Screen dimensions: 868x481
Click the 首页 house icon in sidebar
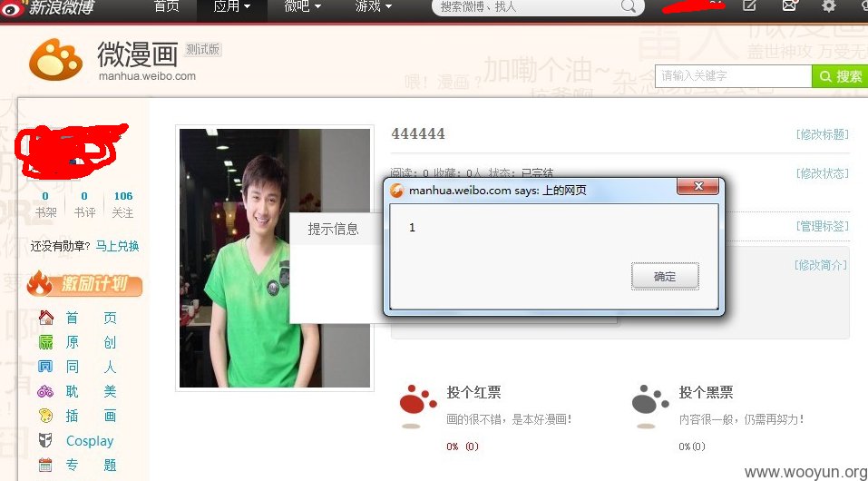[46, 318]
